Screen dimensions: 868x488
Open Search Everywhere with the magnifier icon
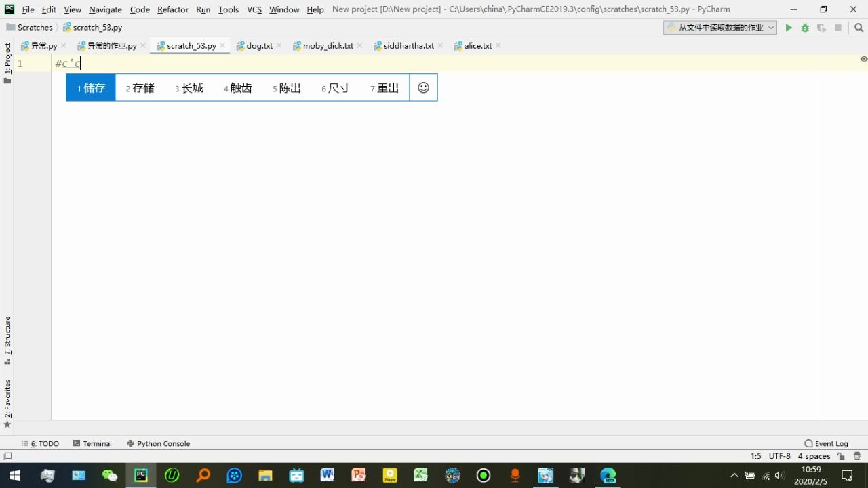tap(859, 27)
